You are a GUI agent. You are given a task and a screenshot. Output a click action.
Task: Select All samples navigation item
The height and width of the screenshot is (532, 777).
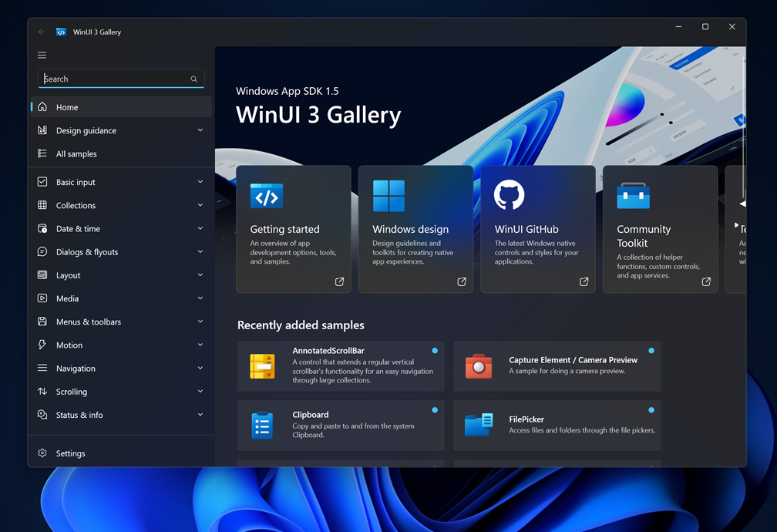click(x=122, y=153)
